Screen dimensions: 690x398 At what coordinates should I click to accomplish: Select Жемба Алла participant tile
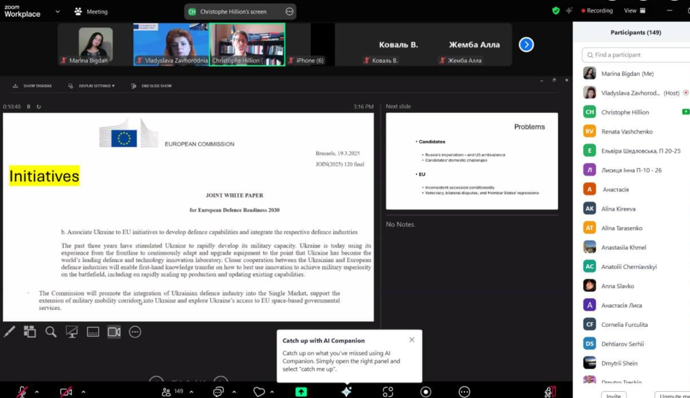click(474, 44)
